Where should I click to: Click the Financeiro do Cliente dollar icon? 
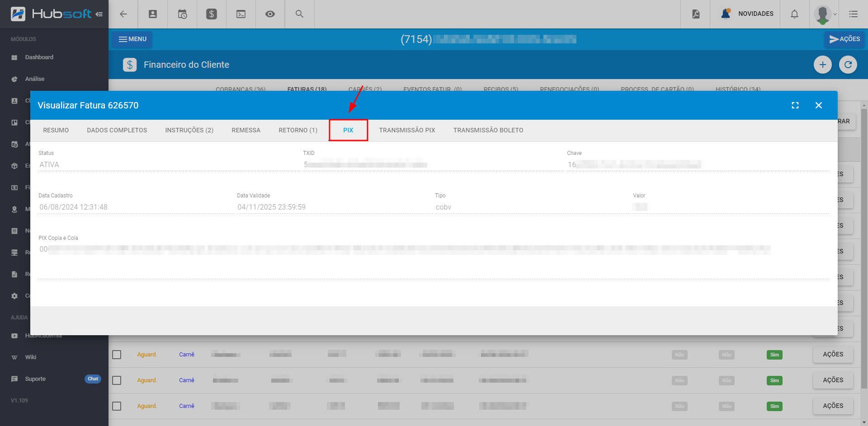[130, 65]
